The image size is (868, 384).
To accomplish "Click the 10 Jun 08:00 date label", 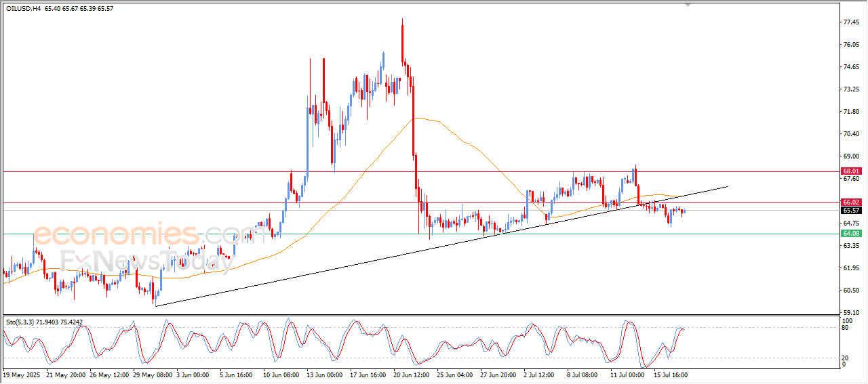I will (282, 374).
